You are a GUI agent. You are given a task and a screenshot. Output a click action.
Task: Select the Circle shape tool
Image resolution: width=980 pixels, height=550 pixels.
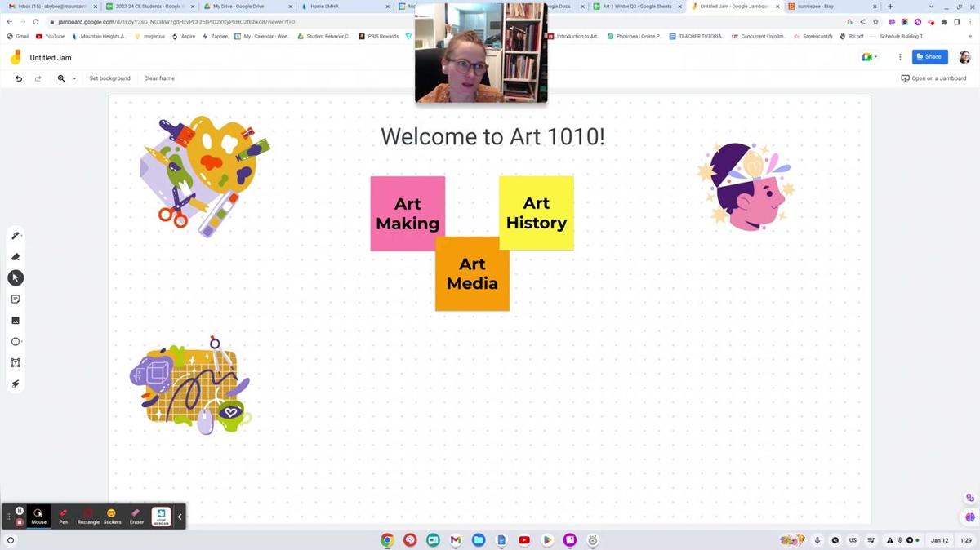pyautogui.click(x=15, y=342)
